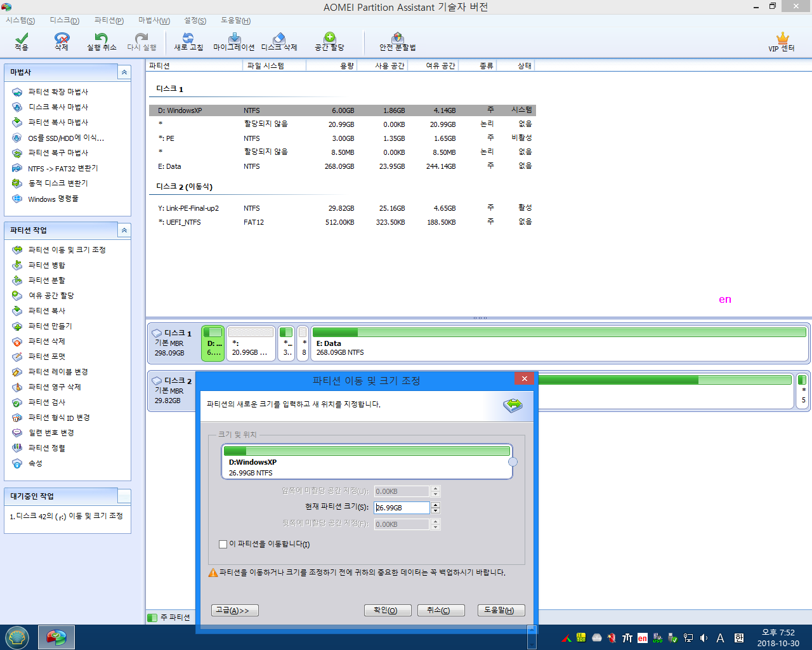Open the 파티션(P) menu

pyautogui.click(x=109, y=20)
